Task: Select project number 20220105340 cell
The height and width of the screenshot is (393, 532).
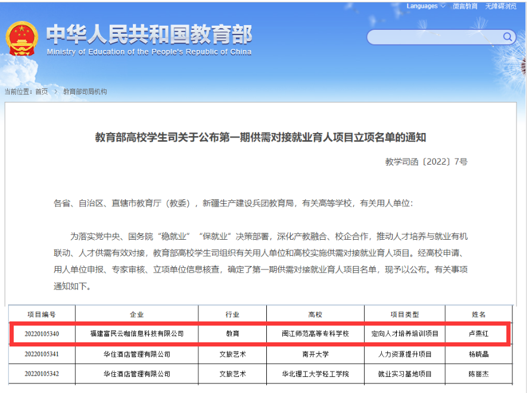Action: pyautogui.click(x=41, y=333)
